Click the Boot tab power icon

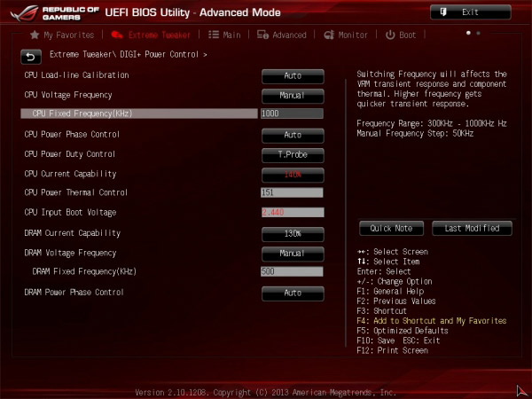pos(390,35)
